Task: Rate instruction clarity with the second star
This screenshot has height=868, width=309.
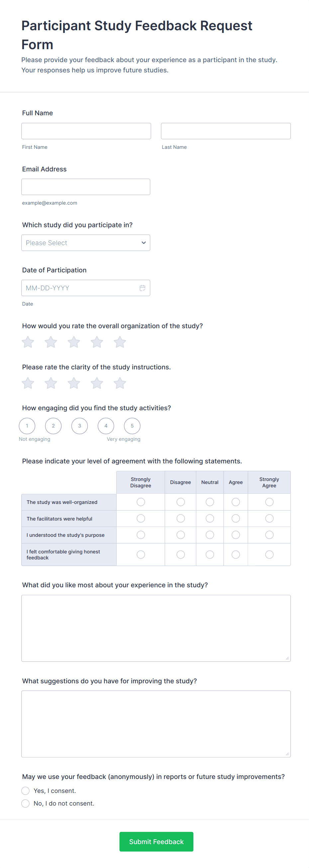Action: point(51,383)
